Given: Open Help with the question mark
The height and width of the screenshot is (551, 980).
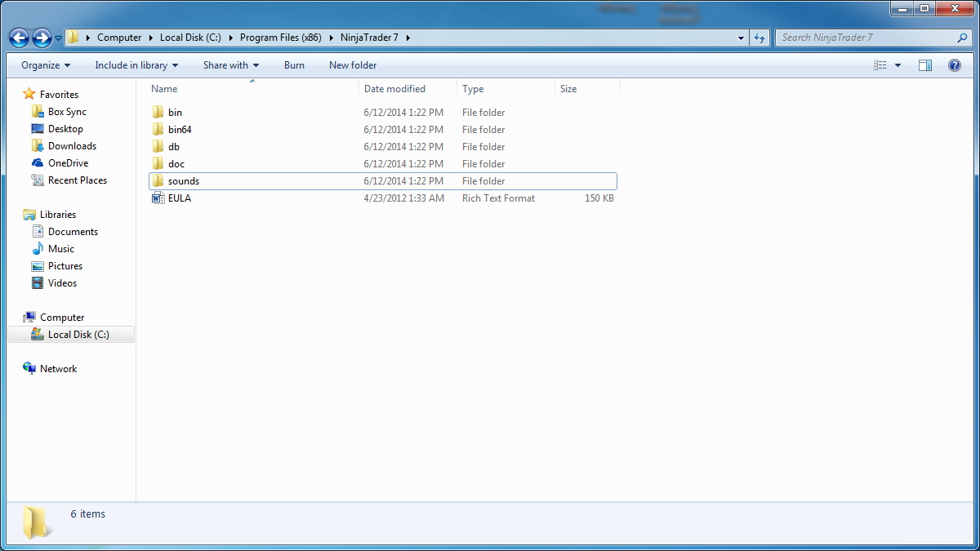Looking at the screenshot, I should pyautogui.click(x=954, y=65).
